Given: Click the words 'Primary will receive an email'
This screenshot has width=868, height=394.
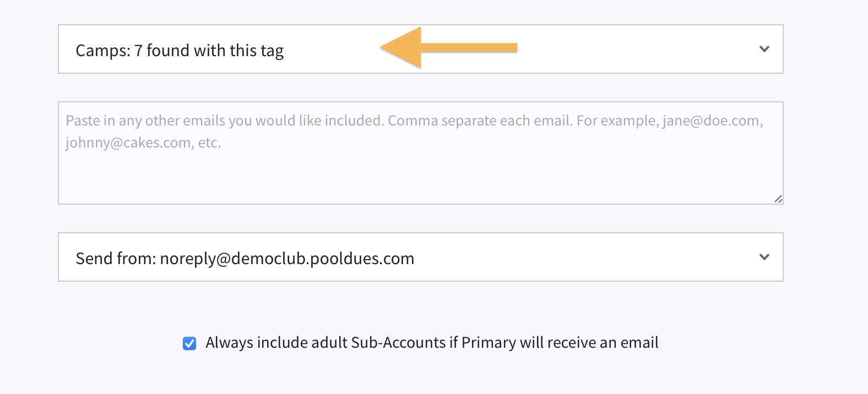Looking at the screenshot, I should [x=560, y=343].
